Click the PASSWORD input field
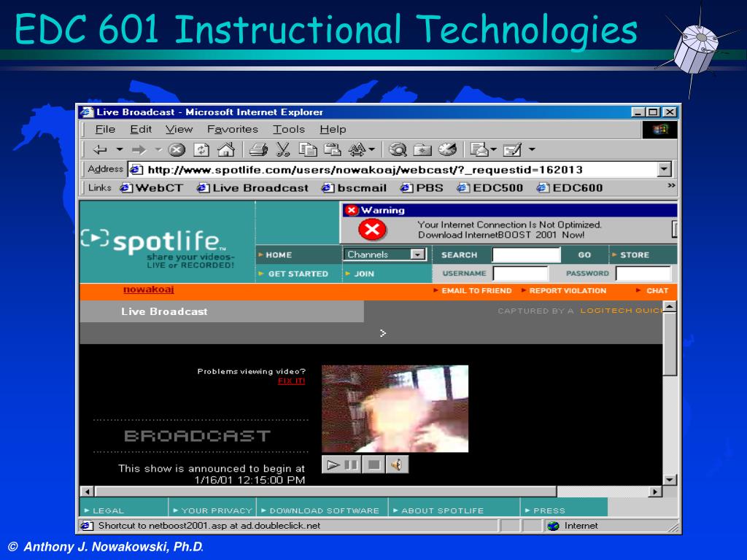Screen dimensions: 747x560 (x=643, y=274)
